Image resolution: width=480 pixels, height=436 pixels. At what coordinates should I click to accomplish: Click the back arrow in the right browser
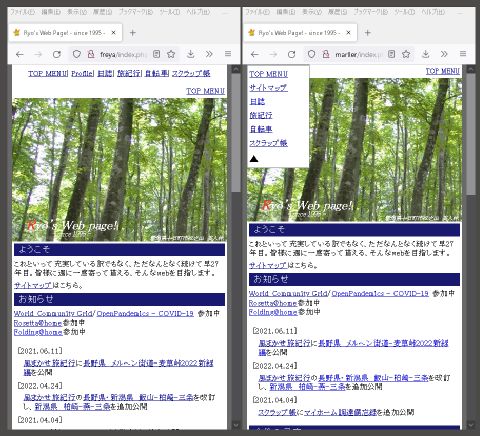[x=255, y=54]
